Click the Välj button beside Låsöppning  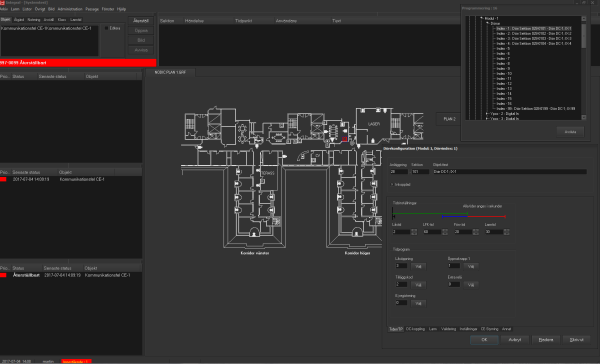tap(418, 266)
